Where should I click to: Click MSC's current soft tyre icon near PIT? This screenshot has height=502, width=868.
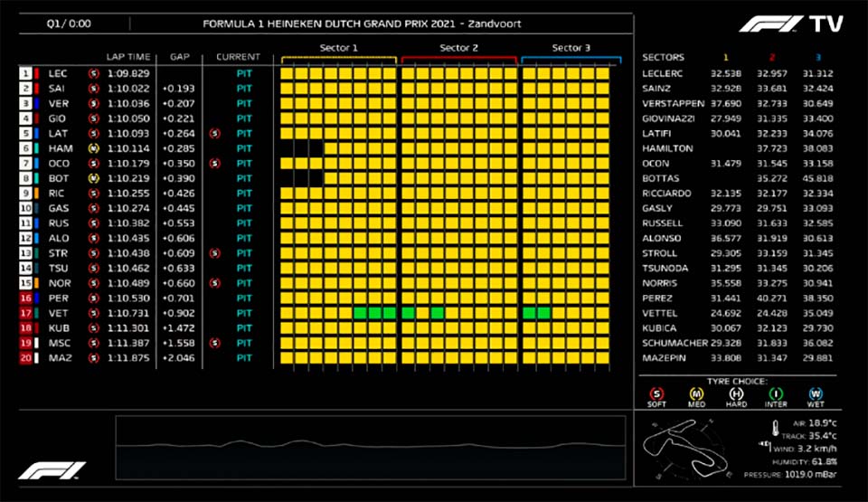tap(215, 343)
